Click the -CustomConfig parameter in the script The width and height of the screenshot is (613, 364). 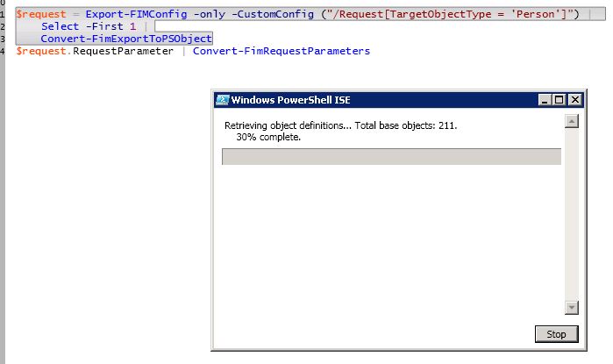tap(273, 14)
